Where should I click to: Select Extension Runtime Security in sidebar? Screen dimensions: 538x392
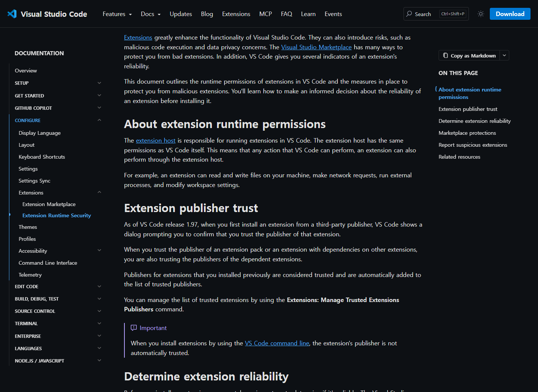pyautogui.click(x=57, y=215)
